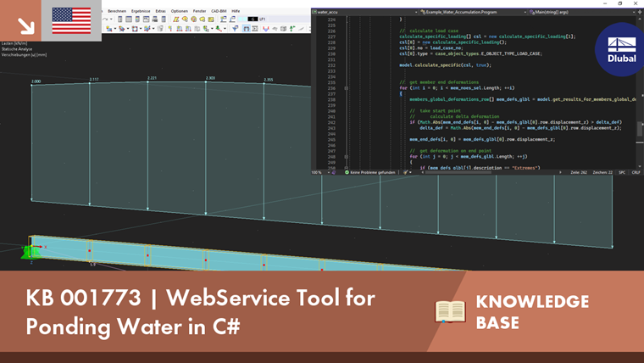Click the Zeichen: 22 status entry
This screenshot has width=644, height=363.
tap(602, 172)
